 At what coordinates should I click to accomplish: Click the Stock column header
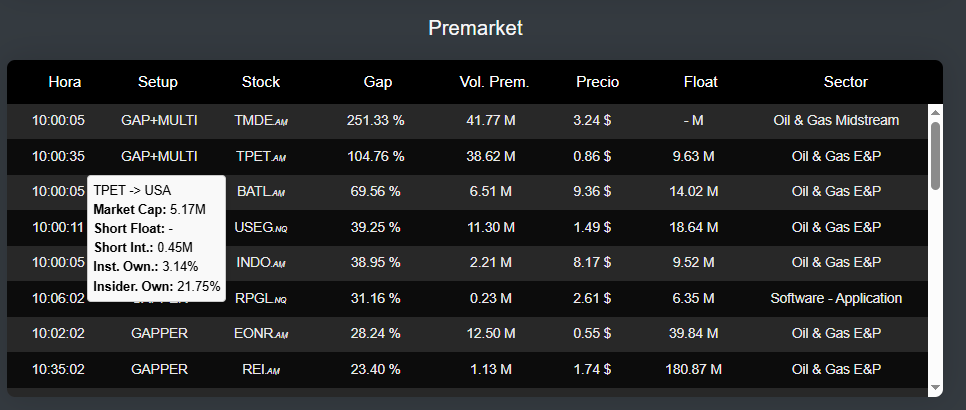(261, 82)
